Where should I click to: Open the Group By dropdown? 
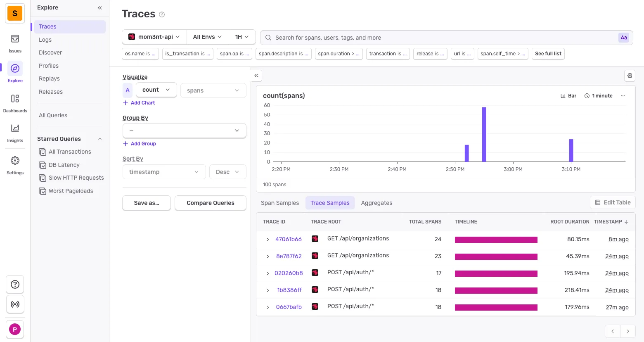tap(184, 131)
